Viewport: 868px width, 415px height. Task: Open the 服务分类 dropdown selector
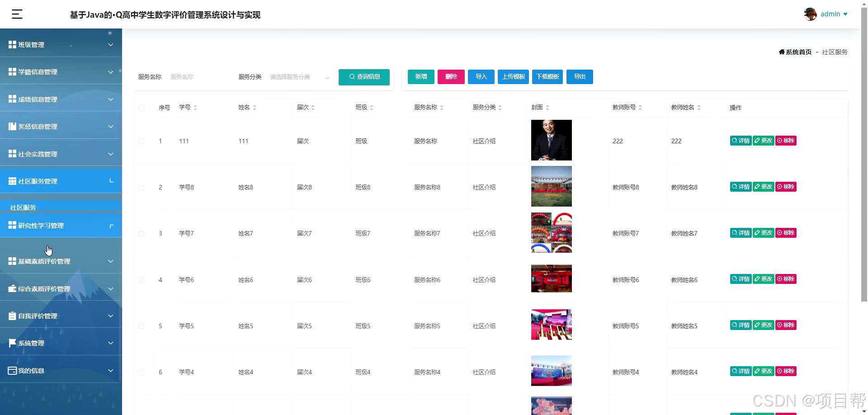point(300,77)
